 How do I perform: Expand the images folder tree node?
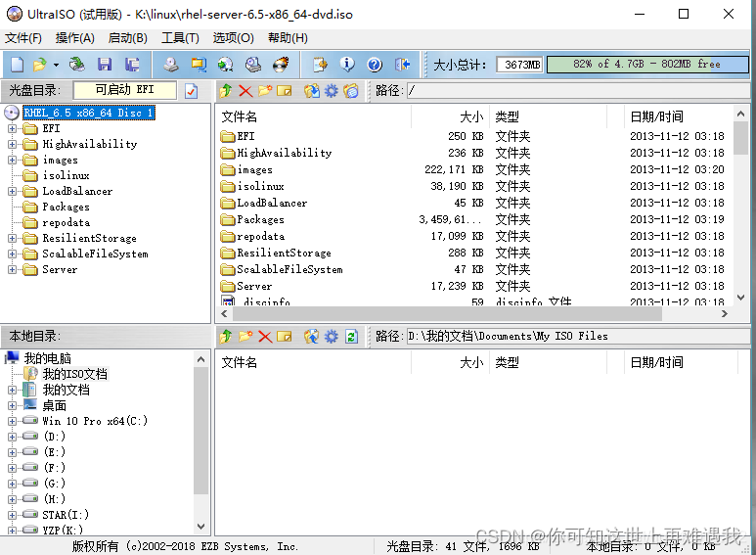pyautogui.click(x=12, y=161)
